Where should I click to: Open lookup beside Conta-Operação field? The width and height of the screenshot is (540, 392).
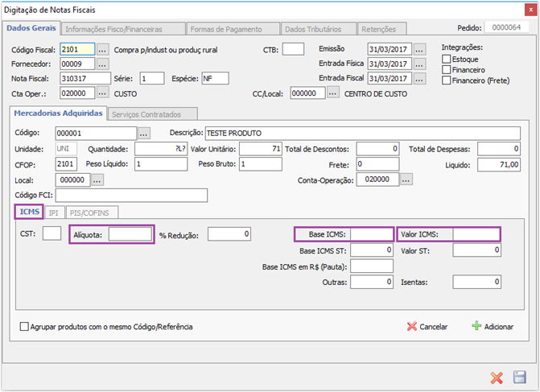tap(406, 179)
